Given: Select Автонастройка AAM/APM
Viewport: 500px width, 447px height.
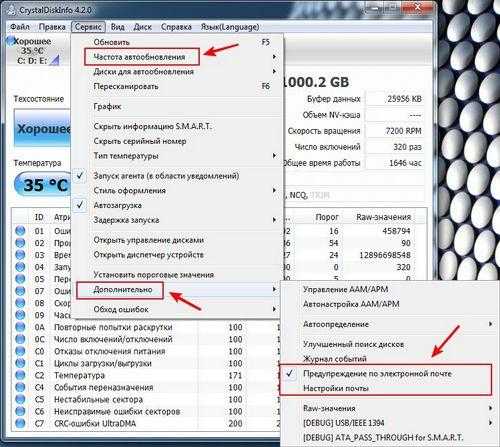Looking at the screenshot, I should (388, 304).
